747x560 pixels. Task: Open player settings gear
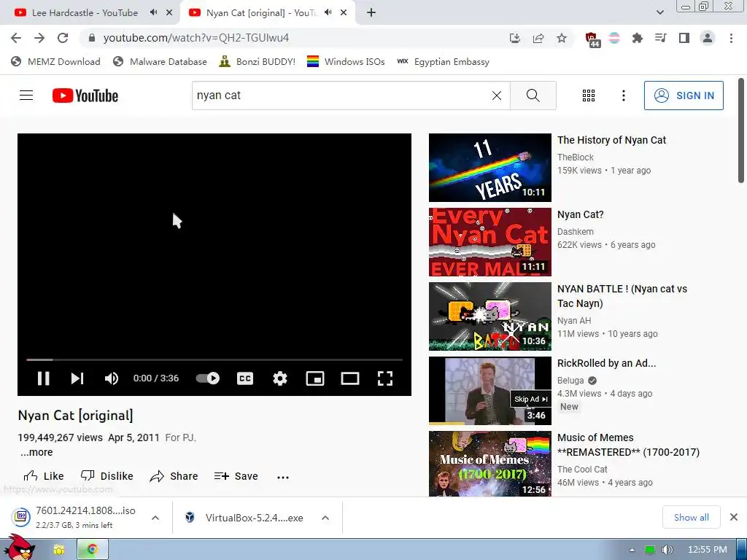click(x=280, y=378)
